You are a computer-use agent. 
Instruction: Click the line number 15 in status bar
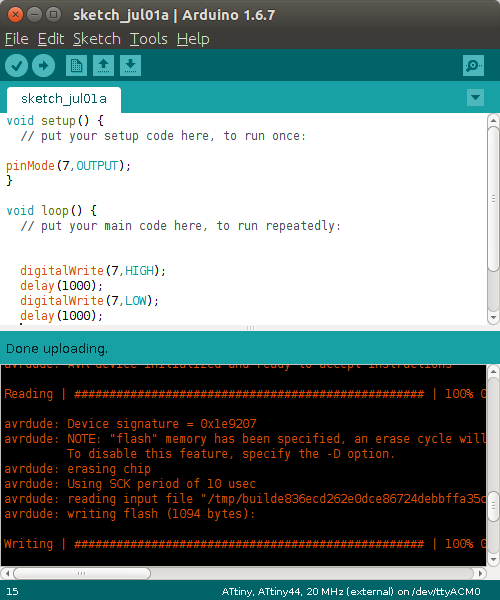click(x=12, y=592)
